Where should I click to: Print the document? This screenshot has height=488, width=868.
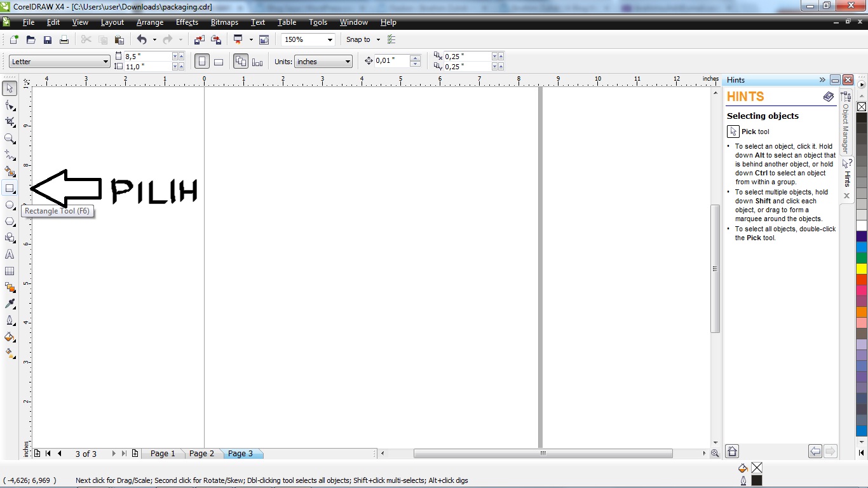pyautogui.click(x=64, y=39)
